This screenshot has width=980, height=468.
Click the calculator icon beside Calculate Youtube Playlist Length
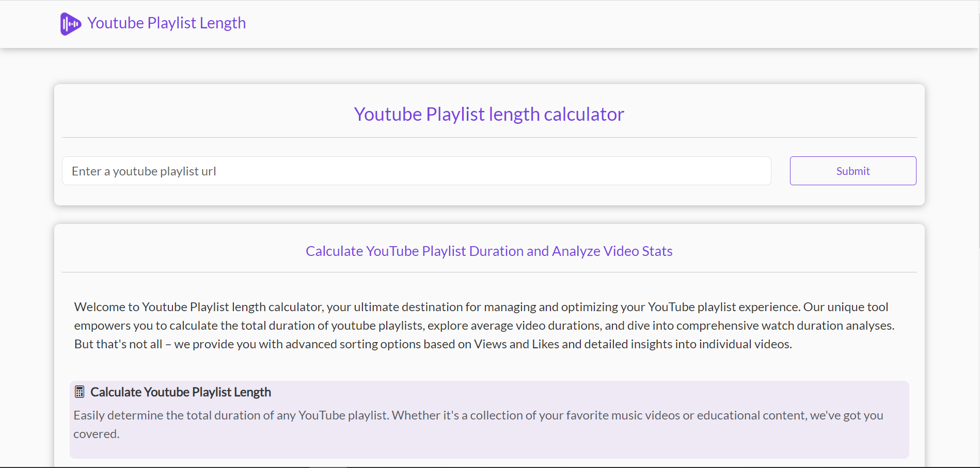coord(80,392)
